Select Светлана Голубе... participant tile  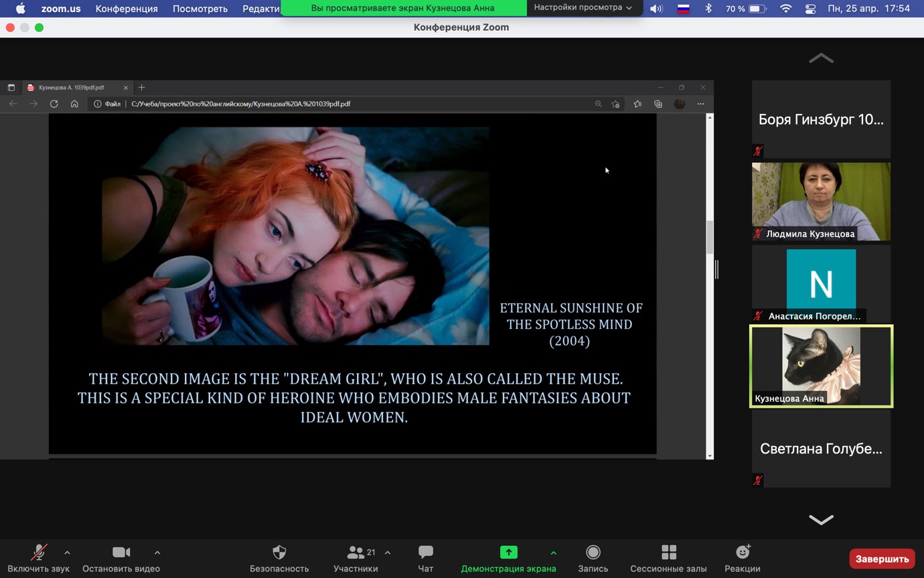click(821, 449)
